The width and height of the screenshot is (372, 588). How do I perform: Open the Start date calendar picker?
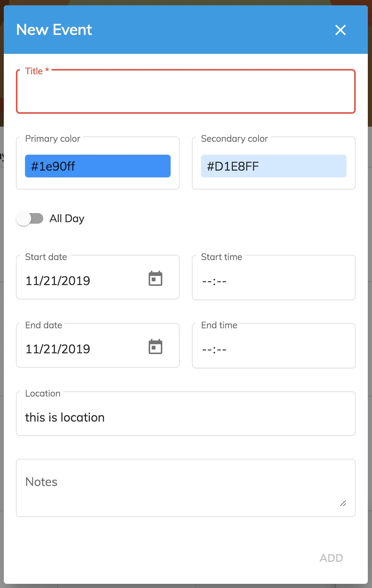pyautogui.click(x=155, y=279)
